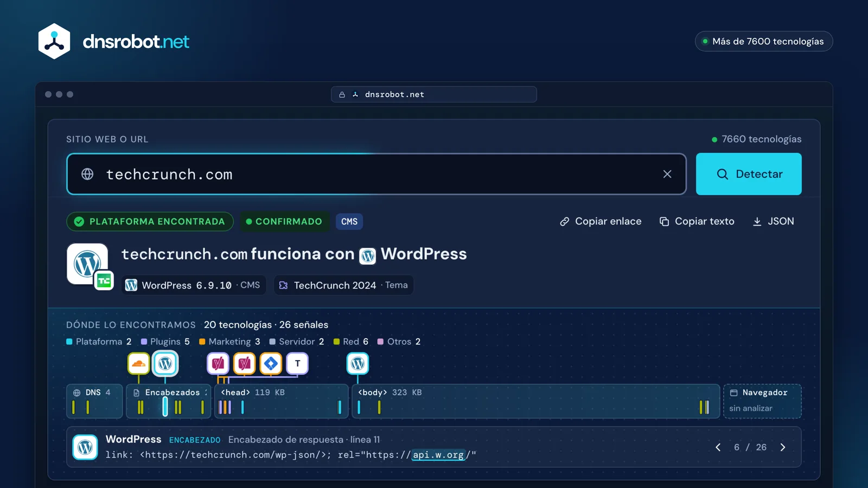Select the T letter icon above head
Image resolution: width=868 pixels, height=488 pixels.
tap(297, 363)
